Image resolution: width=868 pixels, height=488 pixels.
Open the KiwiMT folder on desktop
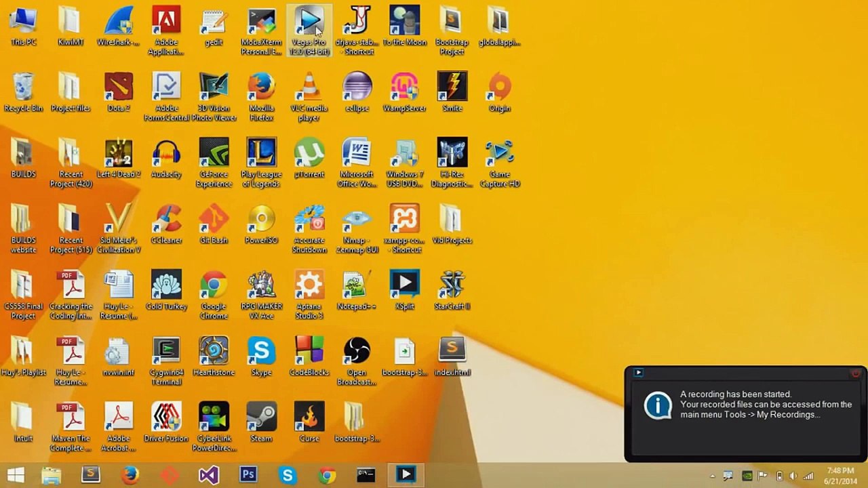(71, 27)
